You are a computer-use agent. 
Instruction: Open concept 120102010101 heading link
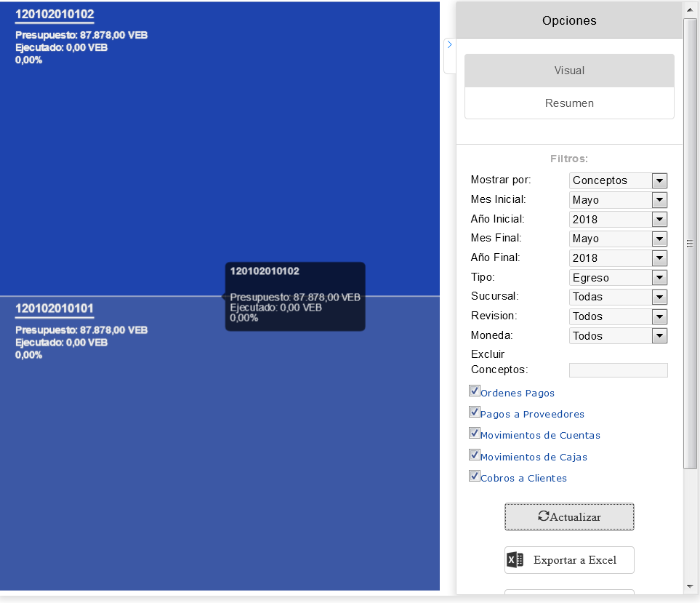[55, 308]
